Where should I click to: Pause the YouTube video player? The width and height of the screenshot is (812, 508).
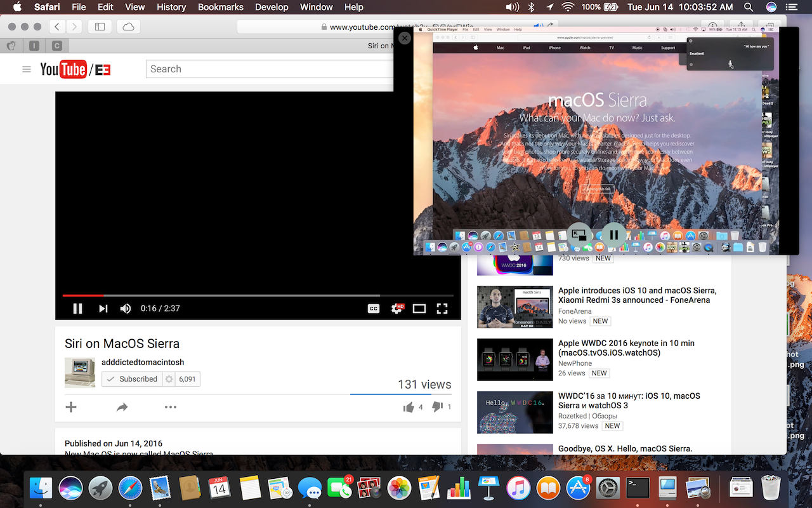pos(77,309)
